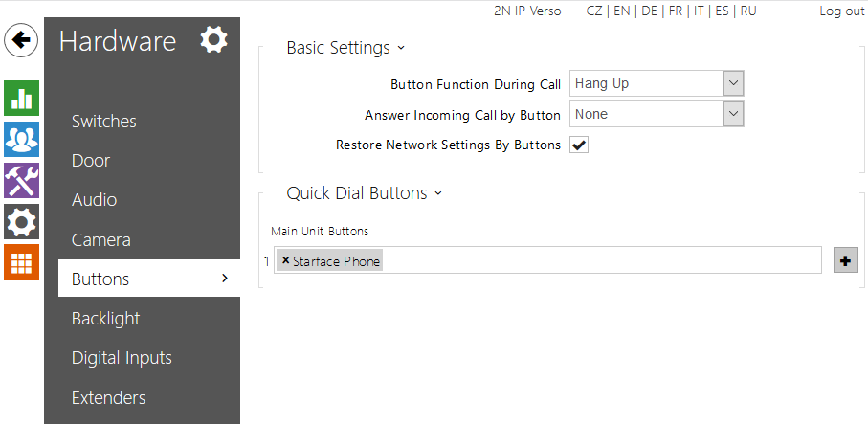
Task: Collapse the Basic Settings section
Action: coord(345,48)
